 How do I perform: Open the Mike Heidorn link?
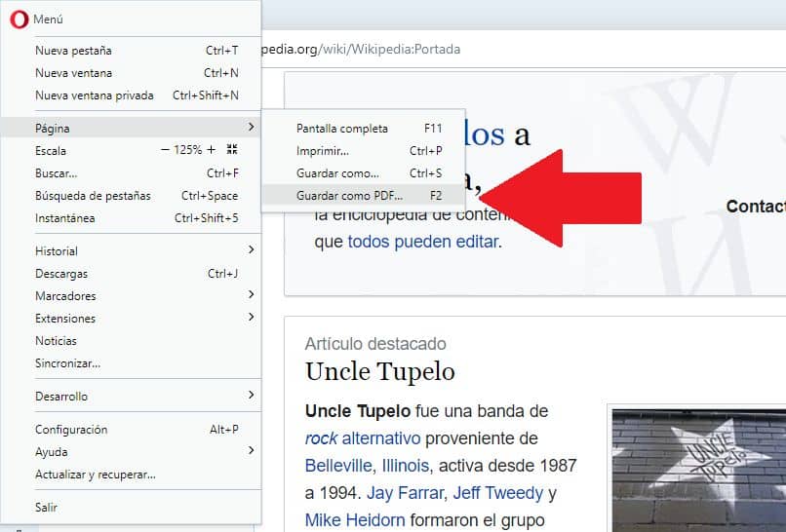(x=355, y=520)
